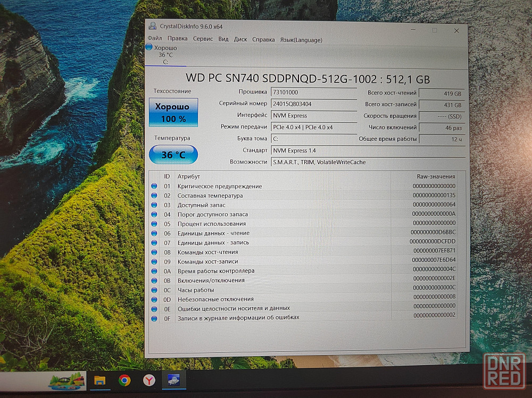Image resolution: width=532 pixels, height=398 pixels.
Task: Click the Интерфейс field NVM Express
Action: tap(313, 116)
